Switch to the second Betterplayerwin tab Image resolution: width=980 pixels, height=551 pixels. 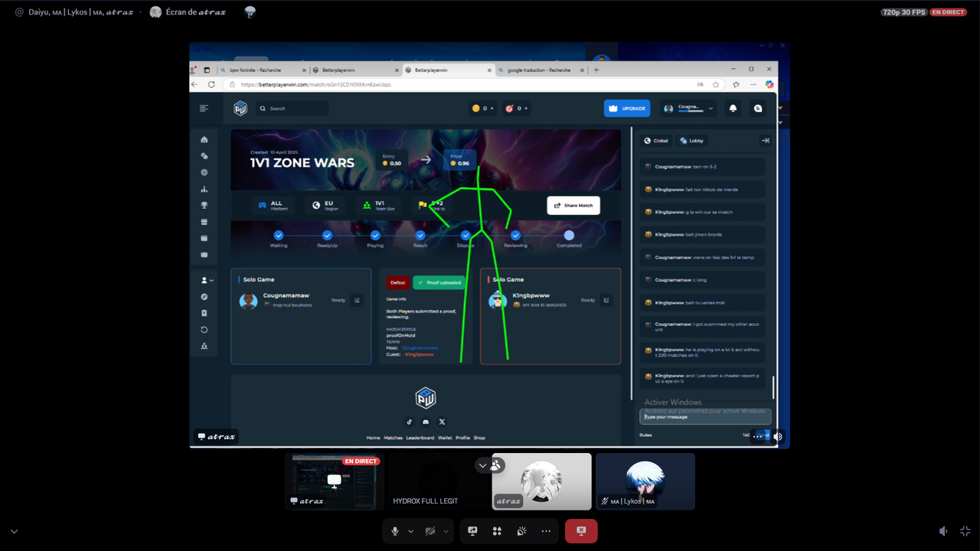(x=448, y=70)
